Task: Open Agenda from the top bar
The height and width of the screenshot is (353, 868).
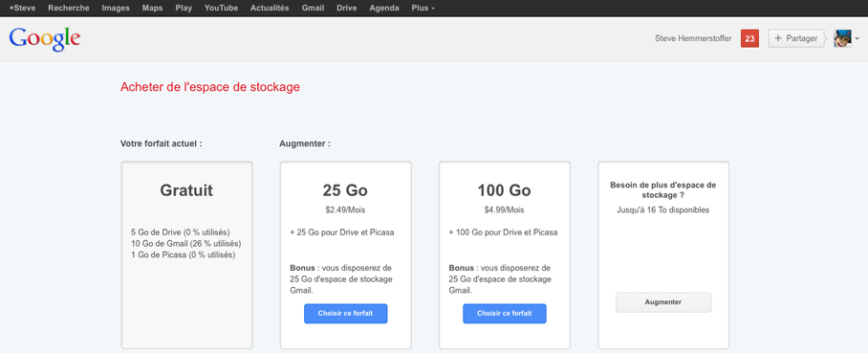Action: (x=384, y=9)
